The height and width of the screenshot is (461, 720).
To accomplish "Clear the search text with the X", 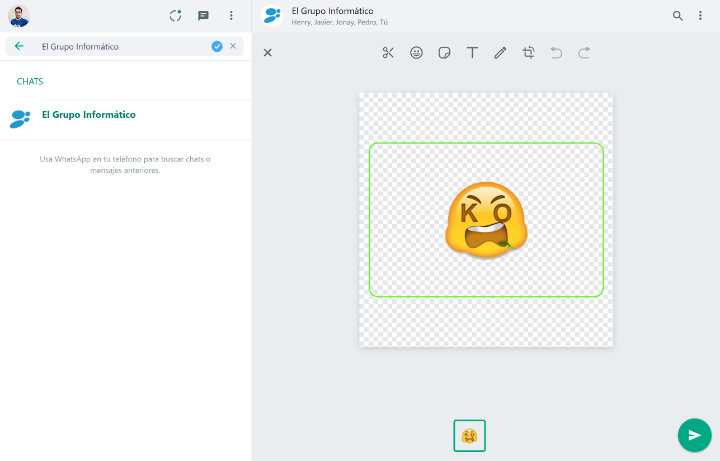I will 233,46.
